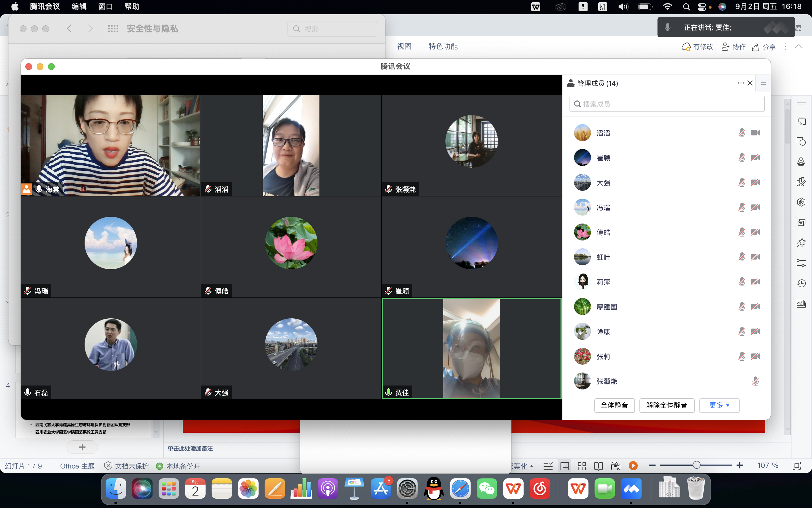The height and width of the screenshot is (508, 812).
Task: Toggle notes pane icon in WPS status bar
Action: coord(548,466)
